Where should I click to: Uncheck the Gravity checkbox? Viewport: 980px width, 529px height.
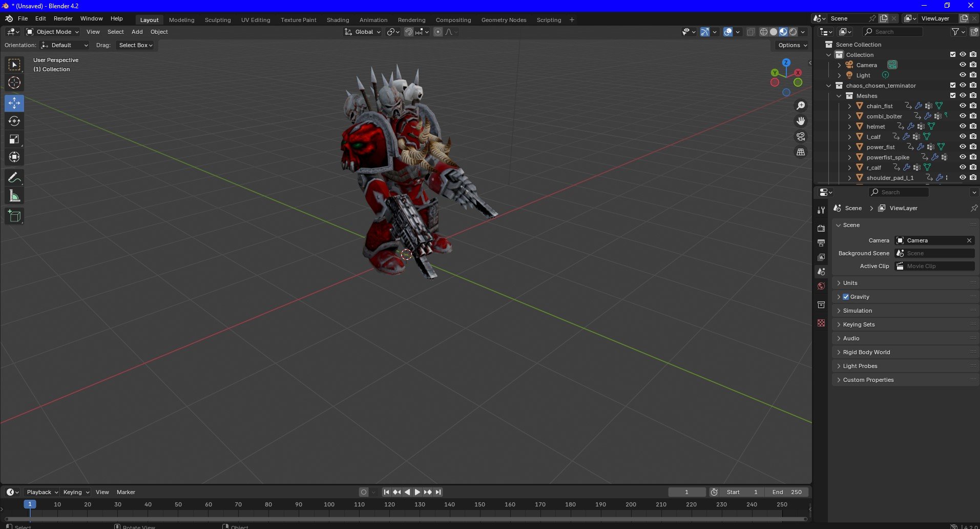coord(846,297)
